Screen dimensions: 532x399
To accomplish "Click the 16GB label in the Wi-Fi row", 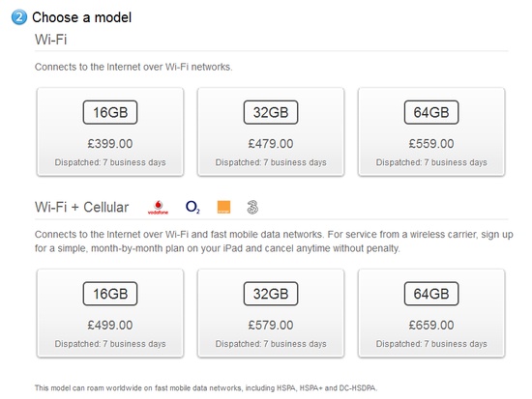I will [110, 112].
